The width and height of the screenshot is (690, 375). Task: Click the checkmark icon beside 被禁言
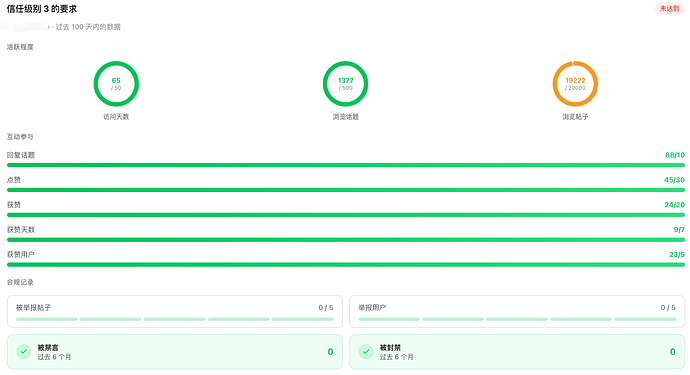point(24,351)
